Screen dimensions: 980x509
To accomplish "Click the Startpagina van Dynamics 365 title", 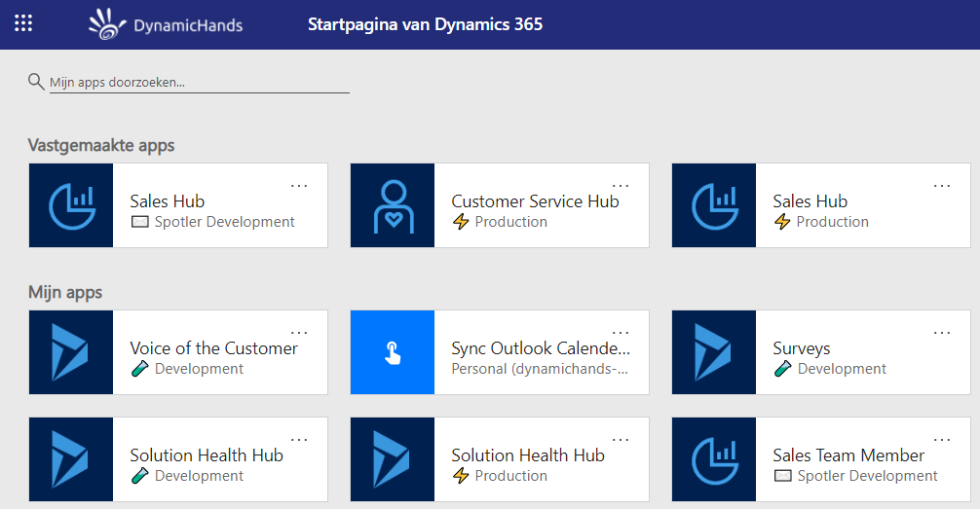I will click(x=425, y=24).
